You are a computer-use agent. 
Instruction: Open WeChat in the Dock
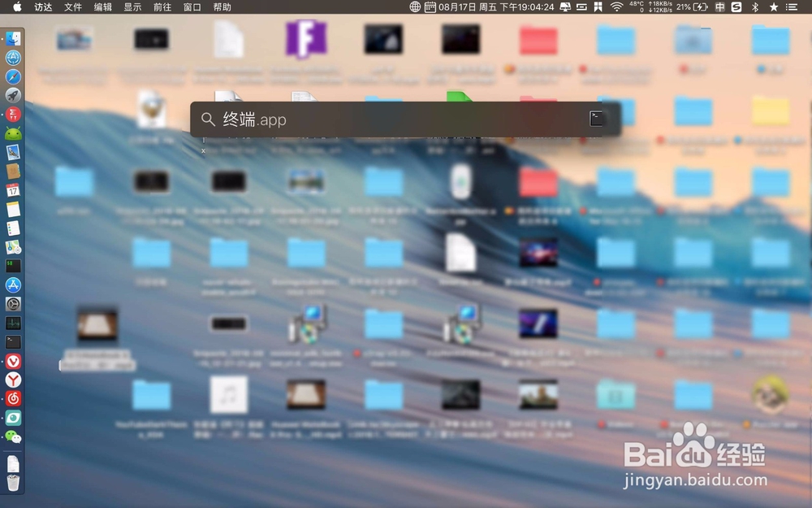coord(13,437)
